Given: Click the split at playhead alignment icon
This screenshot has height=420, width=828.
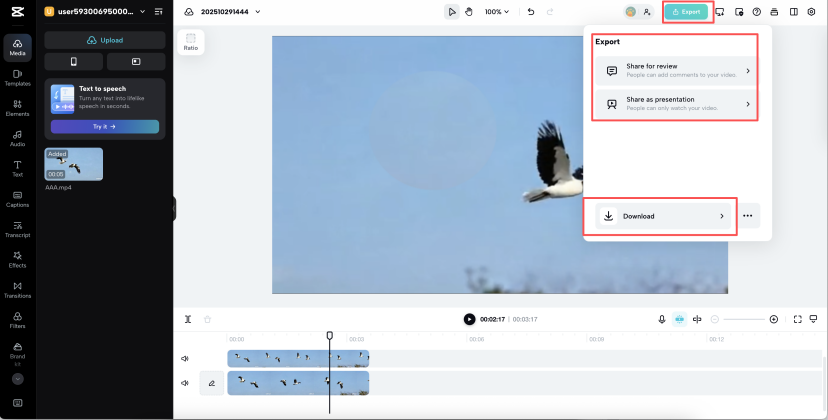Looking at the screenshot, I should [697, 319].
